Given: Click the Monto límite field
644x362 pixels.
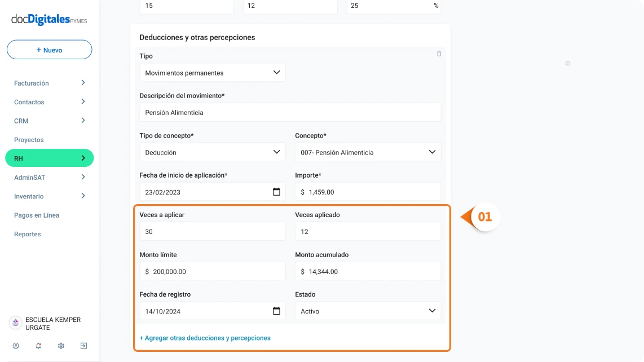Looking at the screenshot, I should pyautogui.click(x=213, y=271).
